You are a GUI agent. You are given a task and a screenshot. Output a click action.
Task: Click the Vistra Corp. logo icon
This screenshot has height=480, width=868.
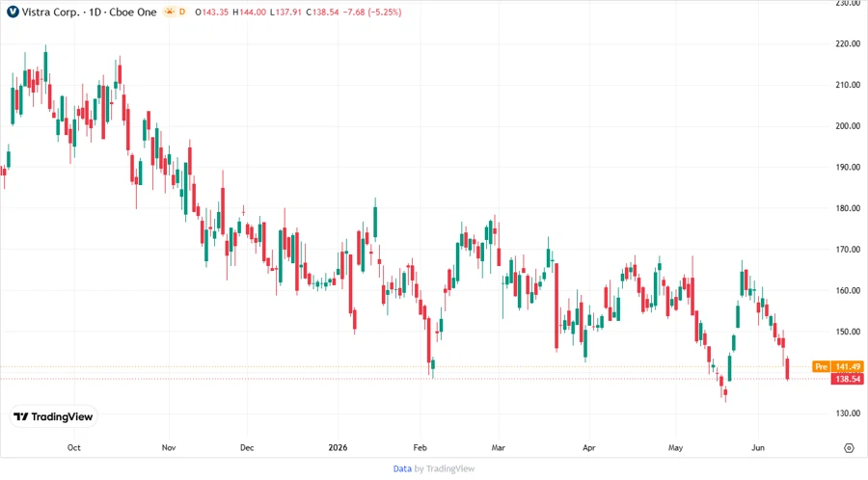13,12
